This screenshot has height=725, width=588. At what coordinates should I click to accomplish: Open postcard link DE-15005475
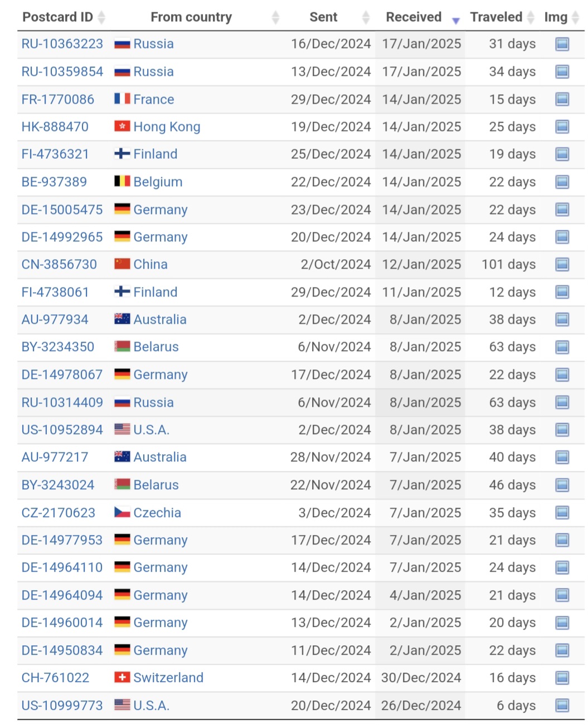(62, 210)
